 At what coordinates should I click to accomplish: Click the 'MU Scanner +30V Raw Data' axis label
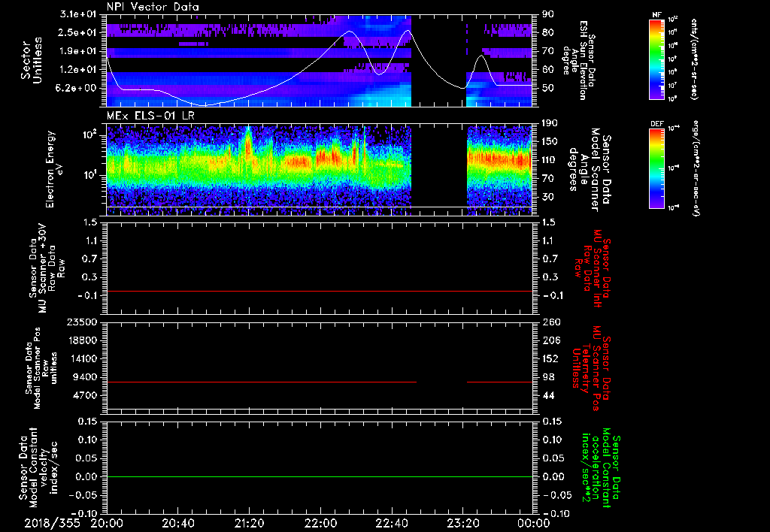(47, 268)
